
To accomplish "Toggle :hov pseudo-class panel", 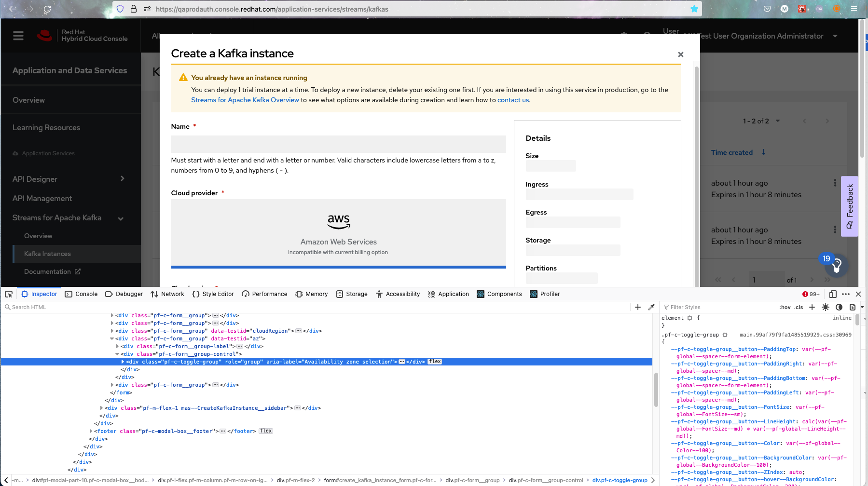I will coord(785,307).
